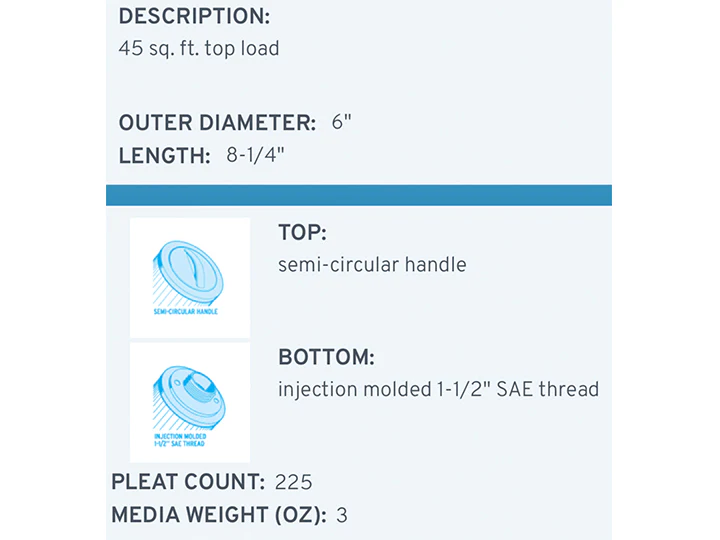Click the threaded center of bottom cap drawing
The image size is (720, 540).
point(198,385)
